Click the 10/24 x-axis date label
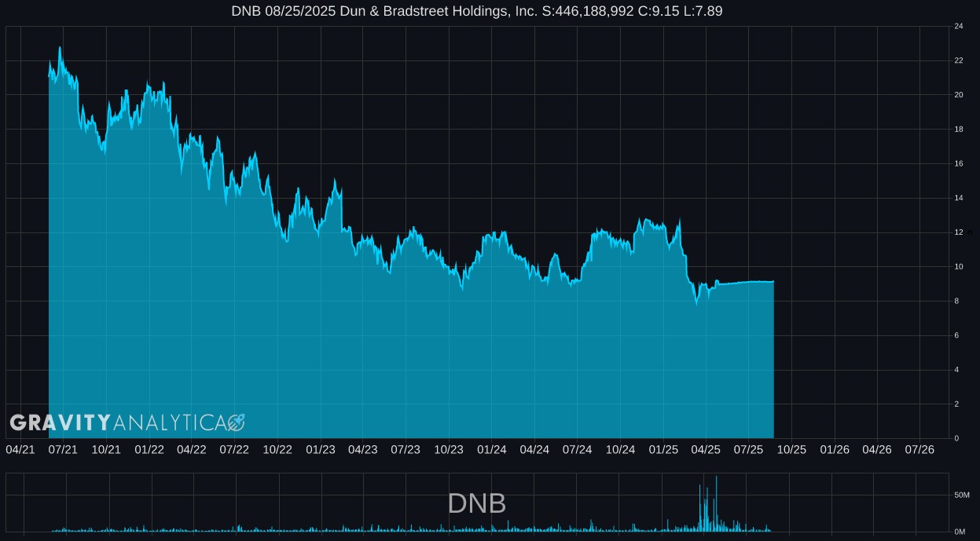Screen dimensions: 980x541 pos(621,449)
